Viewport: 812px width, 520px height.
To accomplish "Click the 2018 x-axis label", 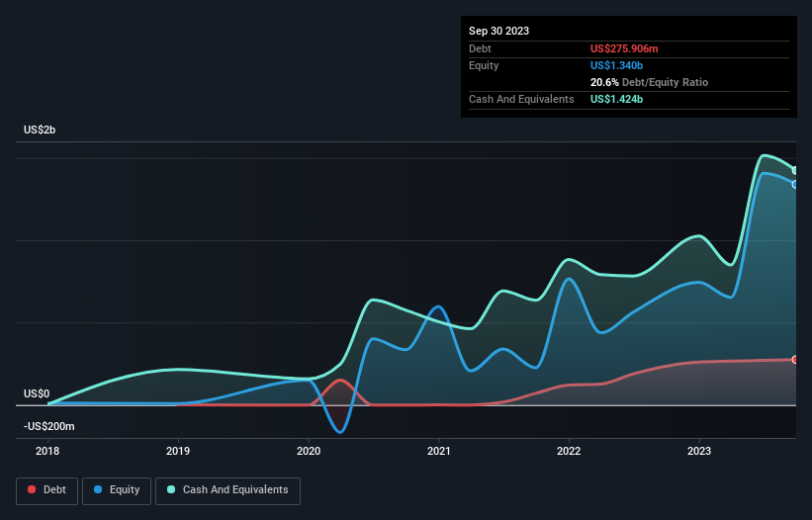I will click(x=47, y=451).
